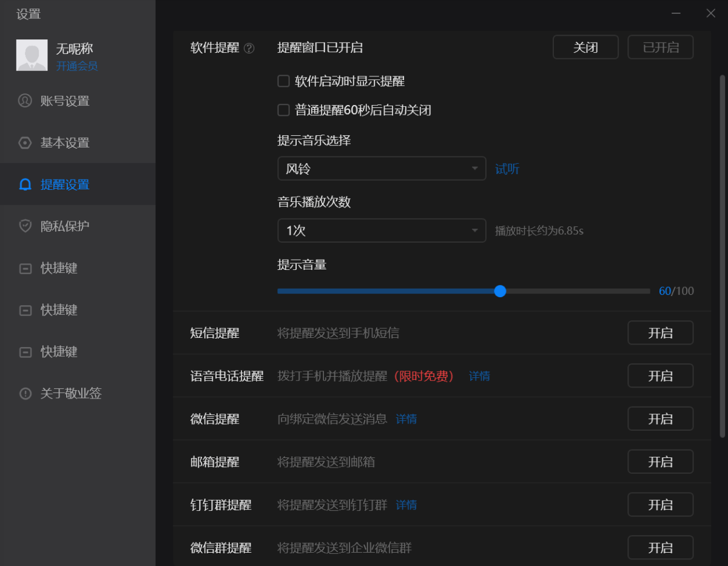Click the help icon beside 软件提醒

tap(249, 48)
